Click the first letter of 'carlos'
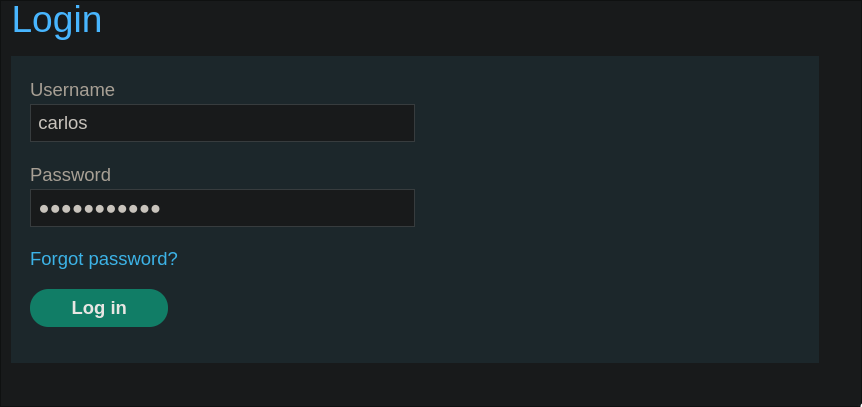Screen dimensions: 862x407 42,124
